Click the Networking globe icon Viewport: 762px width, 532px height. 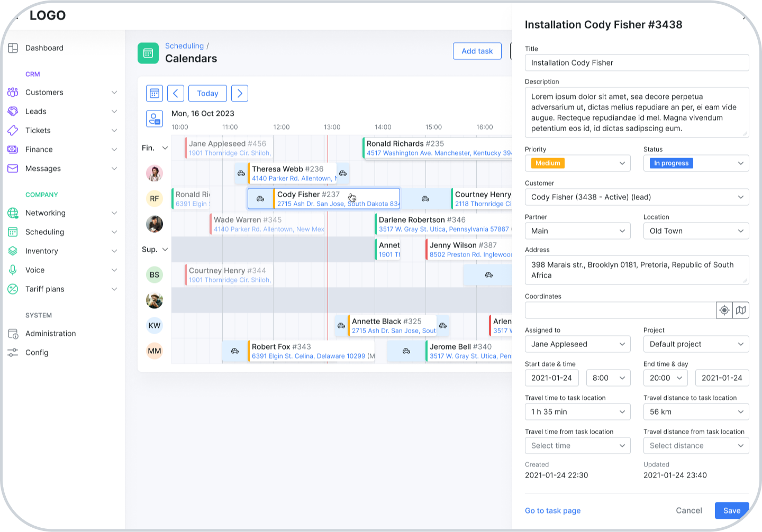click(x=13, y=213)
